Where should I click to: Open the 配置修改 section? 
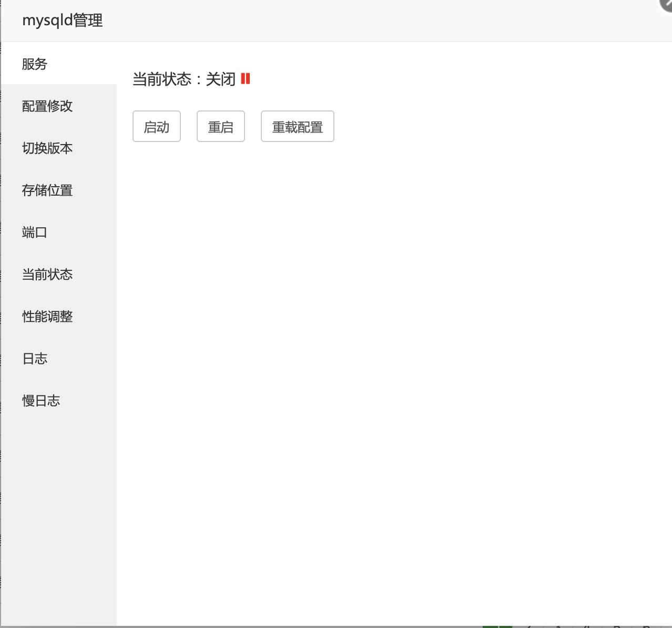coord(59,106)
